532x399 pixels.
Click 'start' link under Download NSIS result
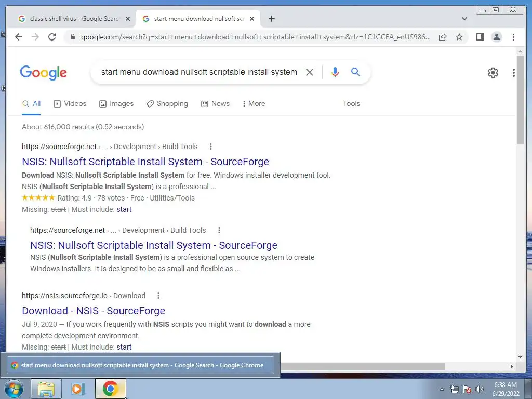pos(124,347)
